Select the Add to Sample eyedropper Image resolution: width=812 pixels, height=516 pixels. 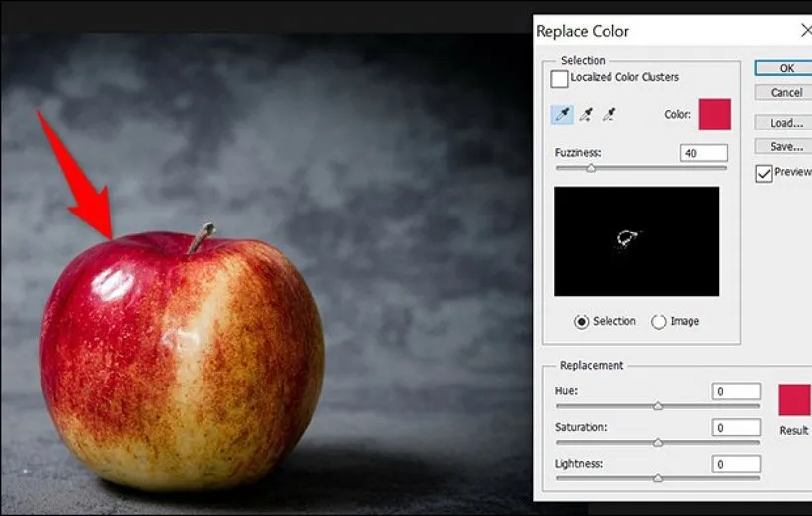coord(586,115)
